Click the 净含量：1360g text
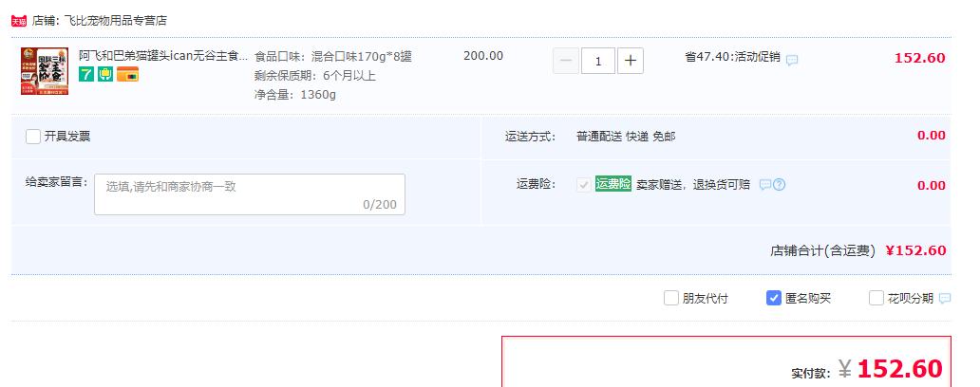The height and width of the screenshot is (387, 980). 295,95
